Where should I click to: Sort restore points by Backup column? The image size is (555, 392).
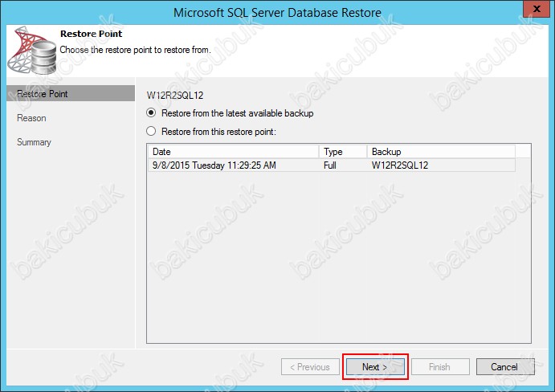point(441,152)
